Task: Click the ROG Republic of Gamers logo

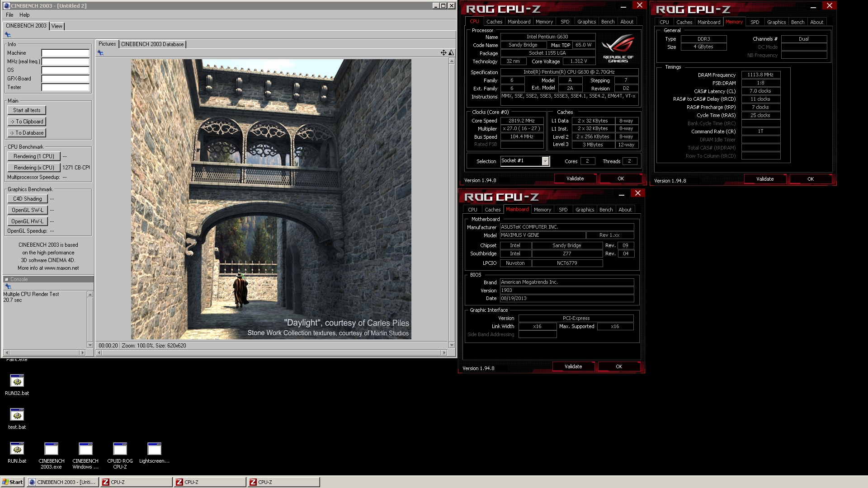Action: pos(618,49)
